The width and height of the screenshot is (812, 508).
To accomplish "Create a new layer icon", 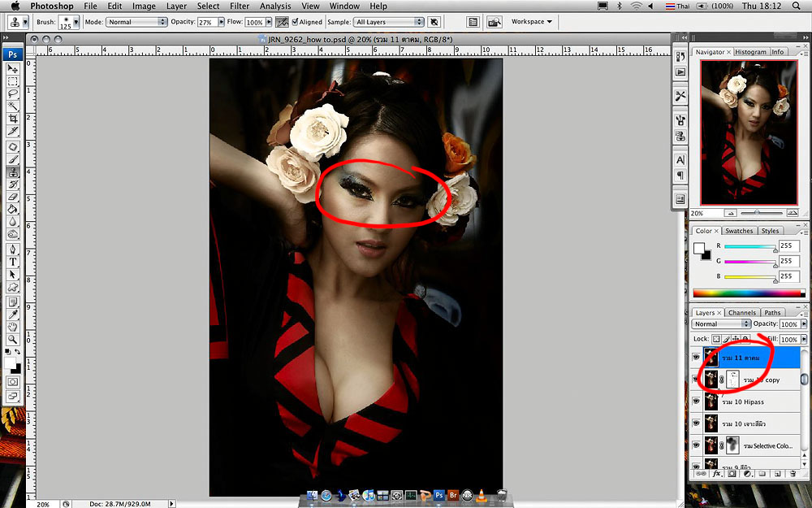I will (777, 474).
